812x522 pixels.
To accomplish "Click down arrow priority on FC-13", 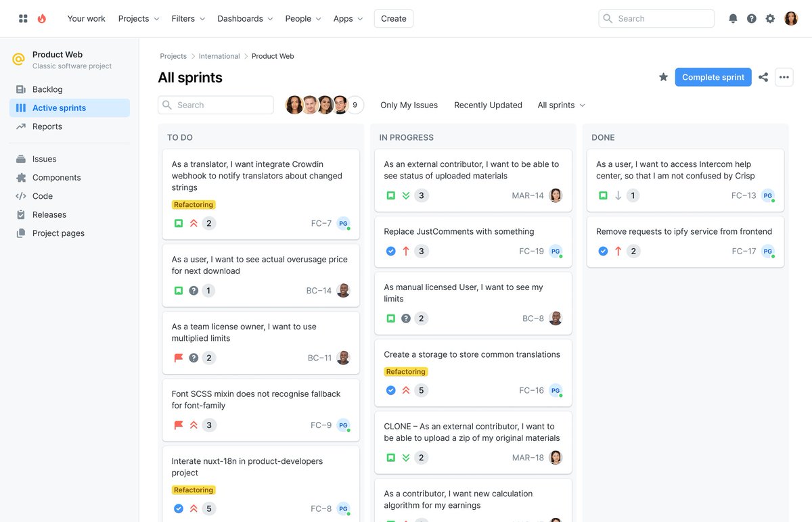I will pos(618,196).
